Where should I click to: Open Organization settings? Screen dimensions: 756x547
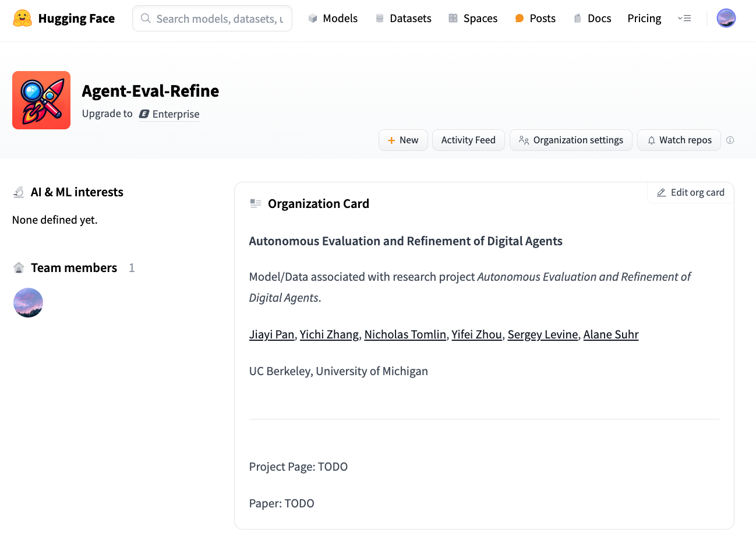571,140
